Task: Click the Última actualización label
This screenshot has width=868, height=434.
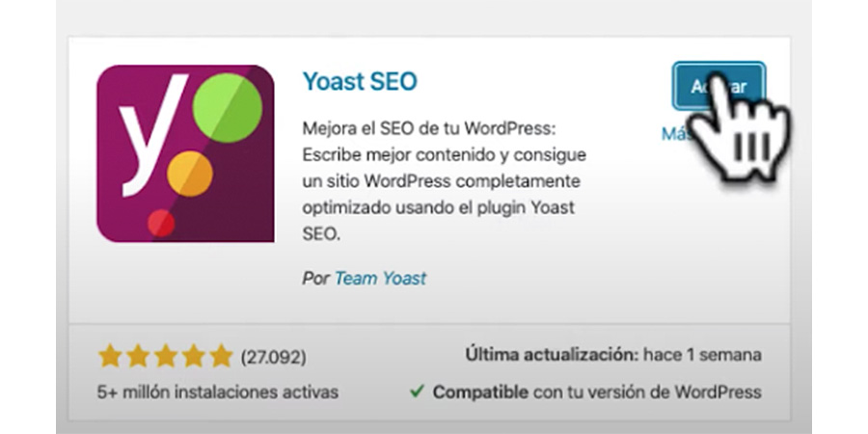Action: point(552,354)
